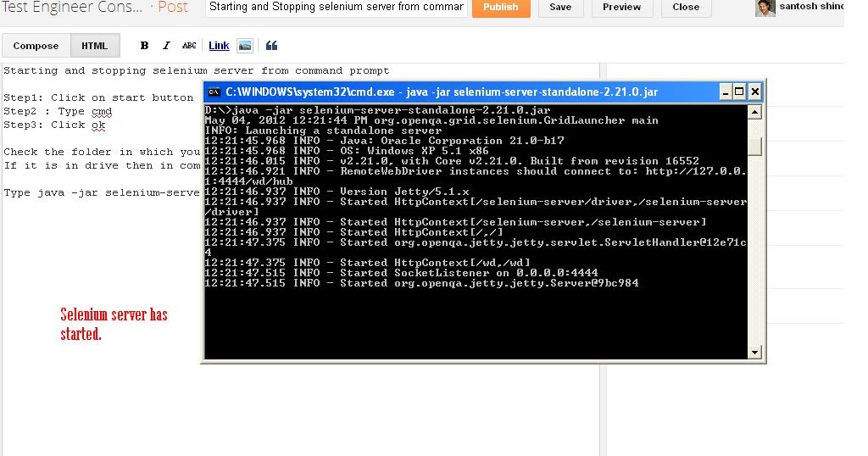
Task: Click the post title input field
Action: tap(337, 7)
